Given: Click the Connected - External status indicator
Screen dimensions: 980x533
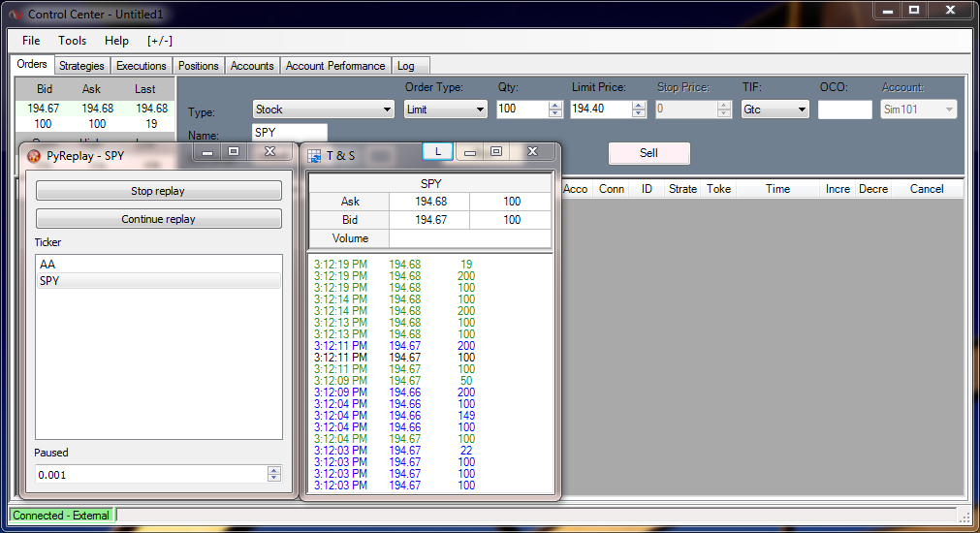Looking at the screenshot, I should tap(61, 516).
